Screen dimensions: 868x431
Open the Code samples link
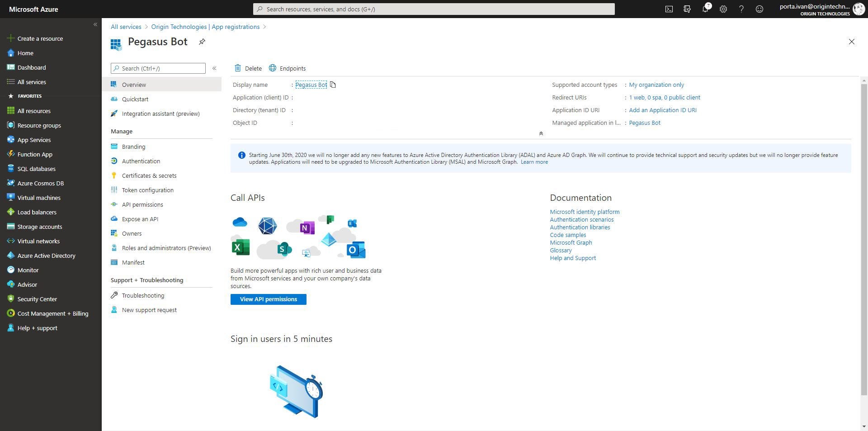coord(568,235)
